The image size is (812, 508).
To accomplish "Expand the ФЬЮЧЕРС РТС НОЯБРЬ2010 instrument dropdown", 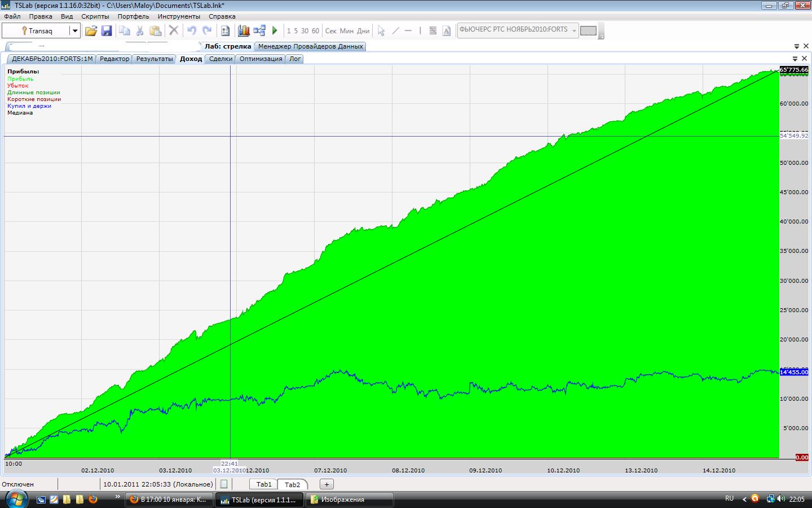I will pyautogui.click(x=574, y=30).
